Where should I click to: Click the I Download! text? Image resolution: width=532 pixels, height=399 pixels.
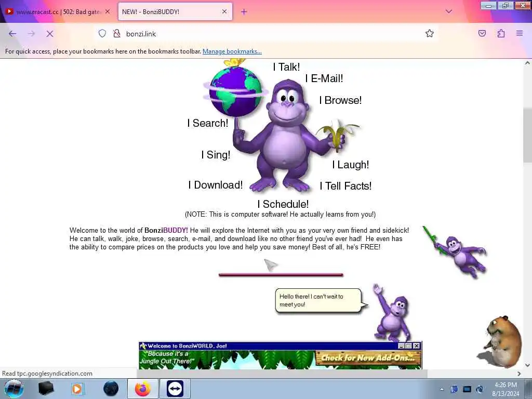[x=216, y=185]
